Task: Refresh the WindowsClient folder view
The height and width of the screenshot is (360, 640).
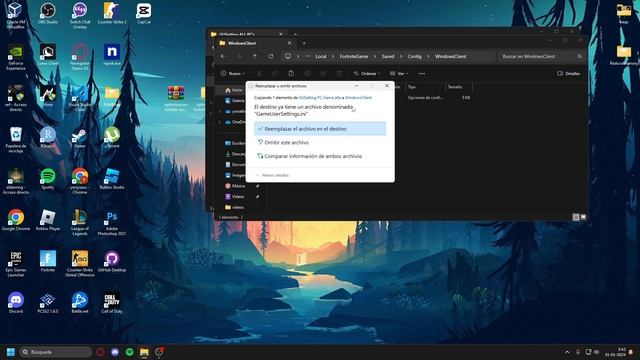Action: [x=271, y=56]
